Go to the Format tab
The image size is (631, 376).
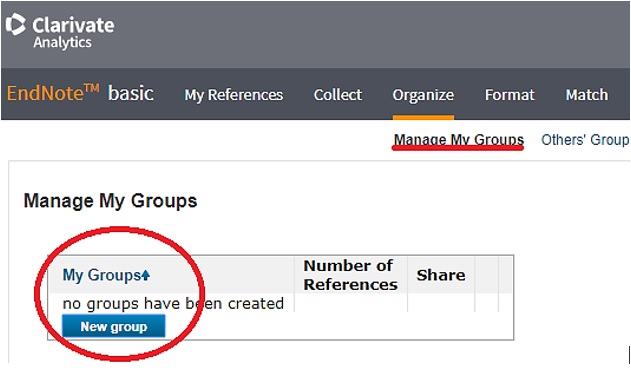point(509,95)
